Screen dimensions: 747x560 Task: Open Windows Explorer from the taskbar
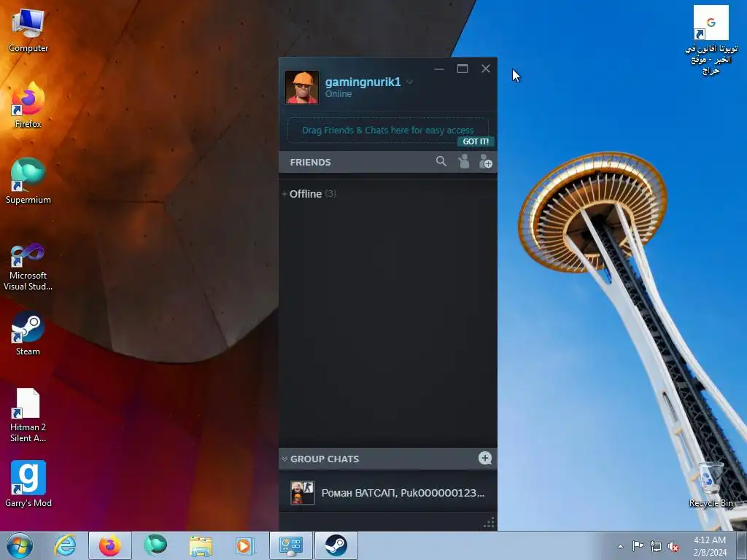click(x=201, y=545)
